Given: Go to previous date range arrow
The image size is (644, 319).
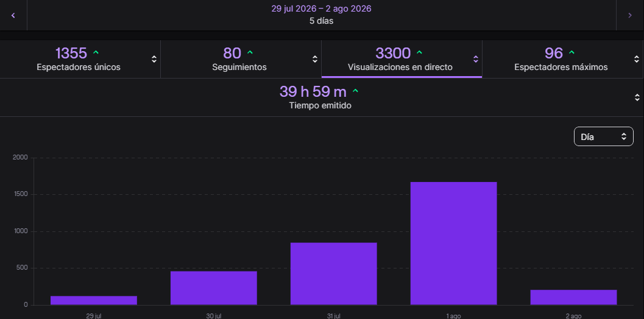Looking at the screenshot, I should point(13,15).
